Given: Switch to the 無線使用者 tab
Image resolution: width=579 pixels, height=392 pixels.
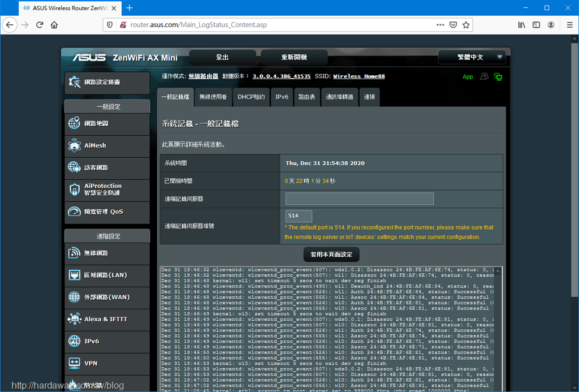Looking at the screenshot, I should 213,97.
